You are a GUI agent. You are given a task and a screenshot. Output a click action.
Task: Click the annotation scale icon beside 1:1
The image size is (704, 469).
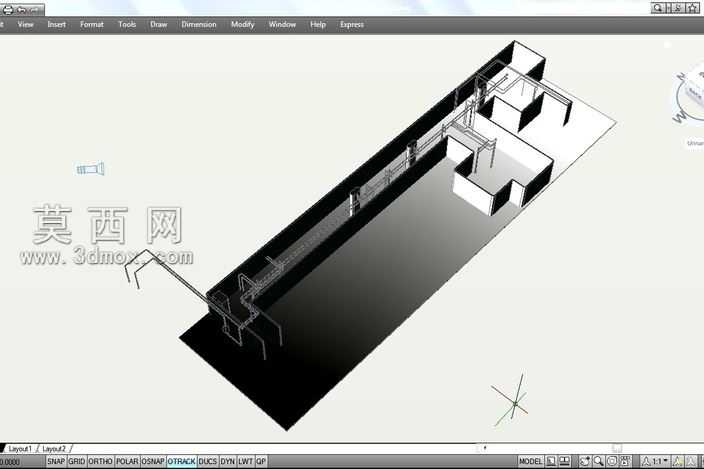tap(646, 461)
